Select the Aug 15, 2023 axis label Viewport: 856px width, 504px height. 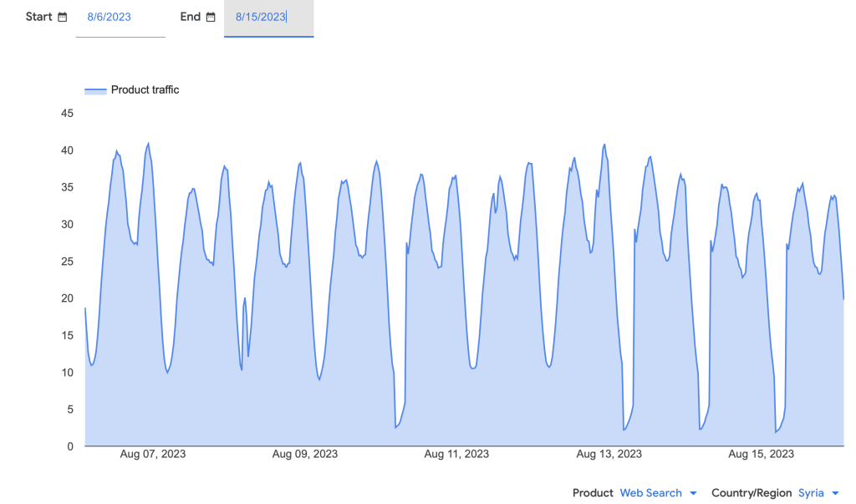click(761, 455)
